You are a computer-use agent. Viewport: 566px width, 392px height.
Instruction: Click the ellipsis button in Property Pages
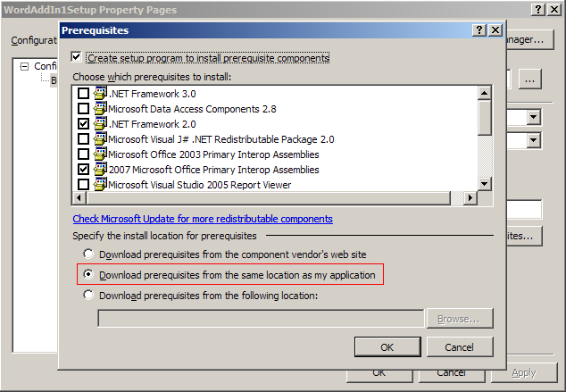tap(530, 79)
